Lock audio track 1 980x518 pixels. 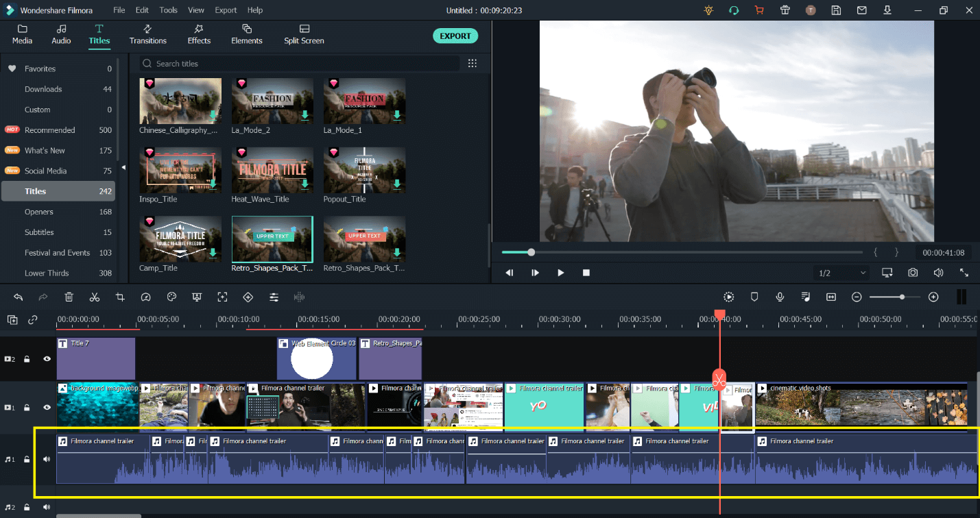tap(27, 459)
